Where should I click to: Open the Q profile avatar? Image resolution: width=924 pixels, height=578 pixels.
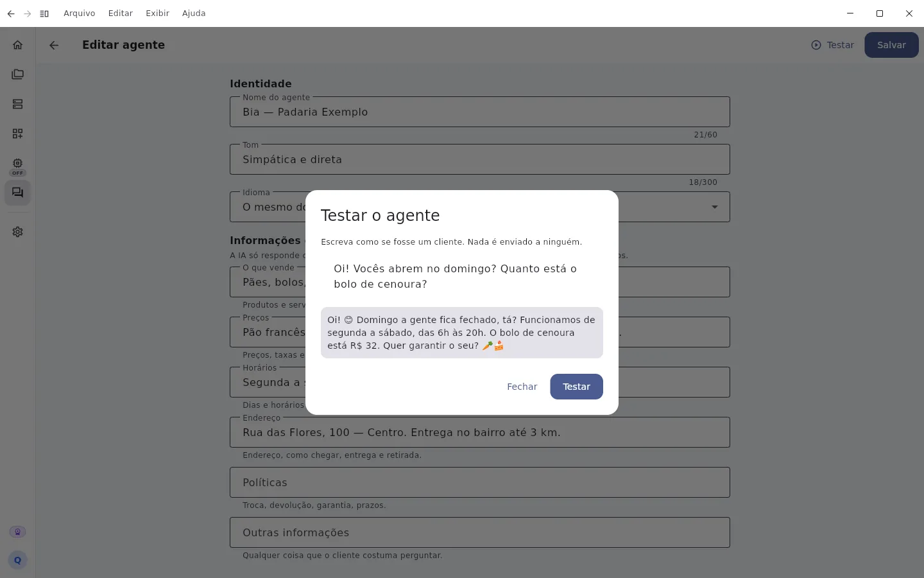(17, 560)
